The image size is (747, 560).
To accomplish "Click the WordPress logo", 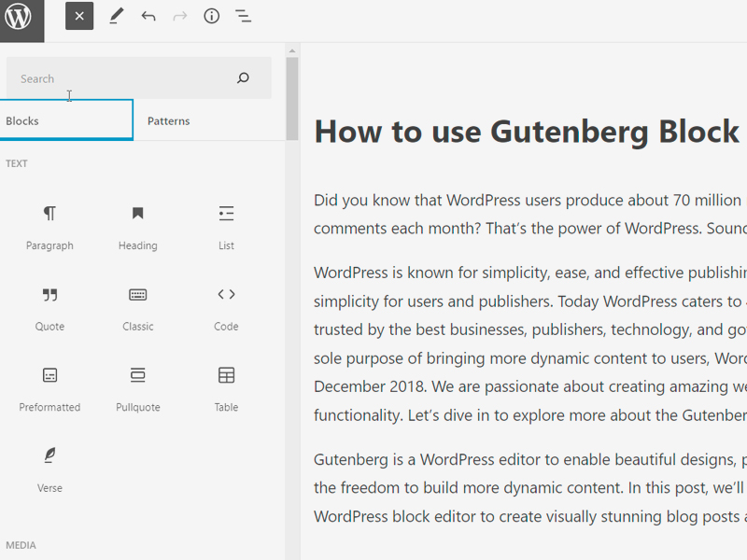I will pos(19,17).
